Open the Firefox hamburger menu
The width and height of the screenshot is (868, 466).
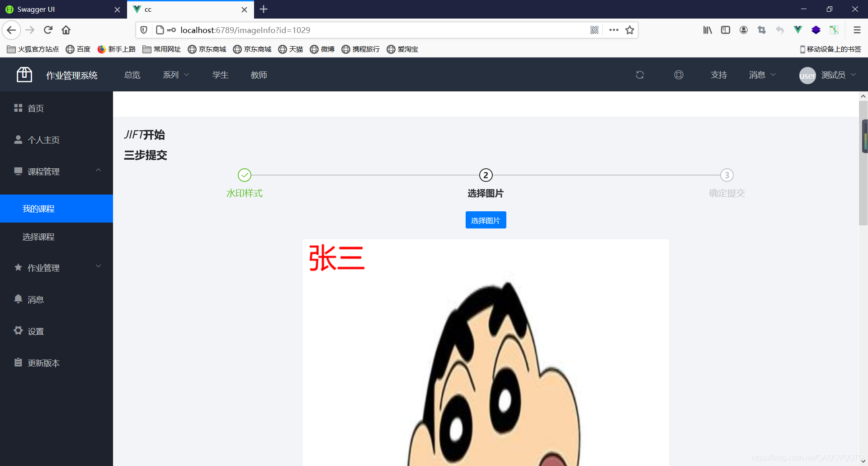coord(857,30)
